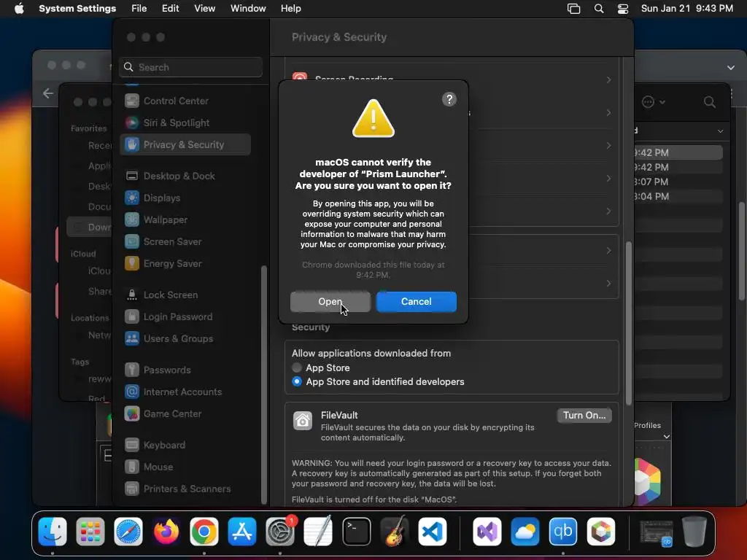Launch Firefox from the Dock
This screenshot has width=747, height=560.
(166, 532)
